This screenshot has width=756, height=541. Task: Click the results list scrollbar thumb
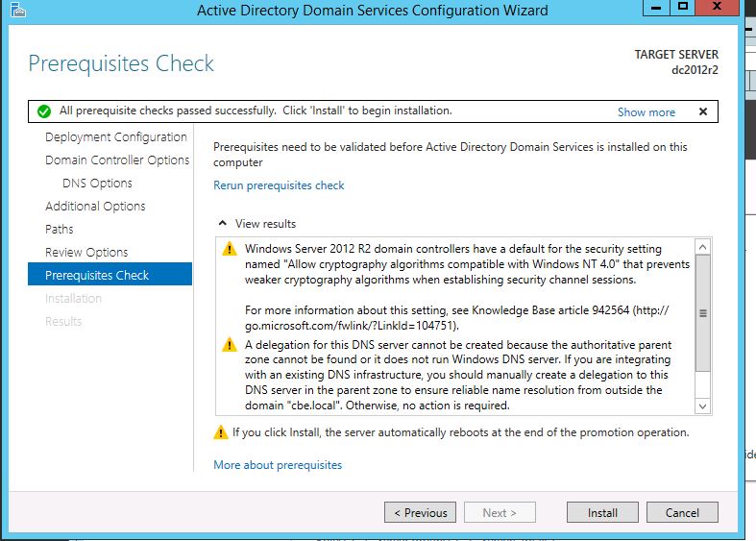[x=702, y=313]
